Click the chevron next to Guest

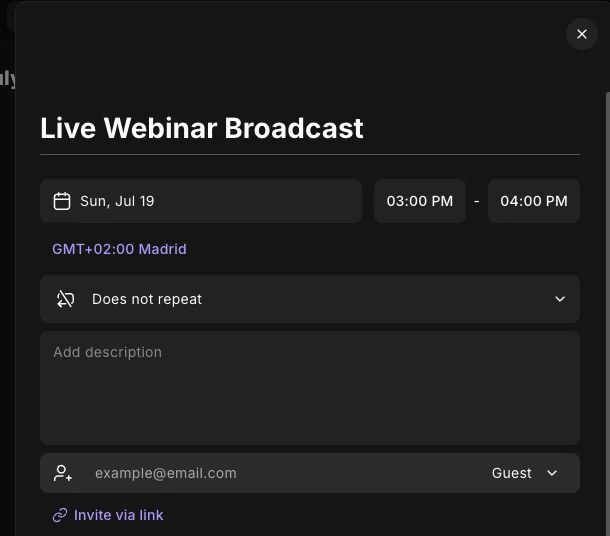552,473
